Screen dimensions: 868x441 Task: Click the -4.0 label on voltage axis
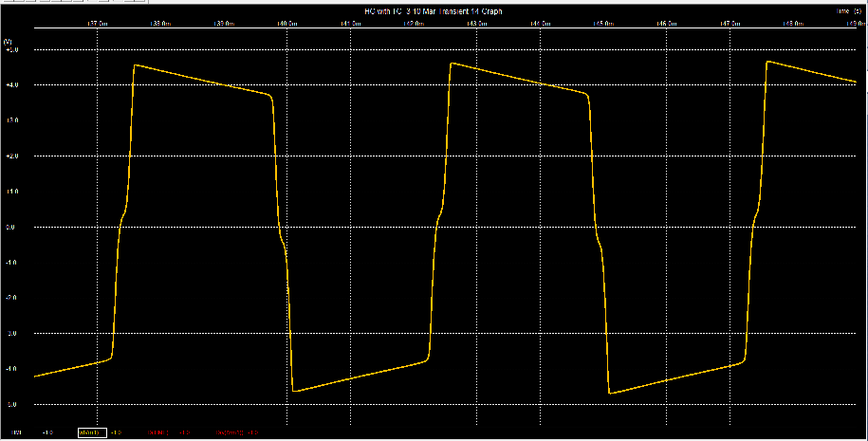click(12, 369)
